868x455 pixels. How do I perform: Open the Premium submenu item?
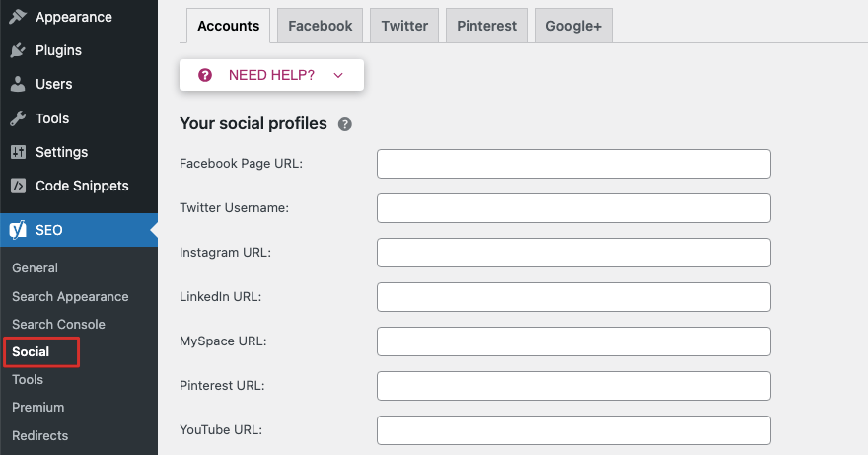click(38, 408)
